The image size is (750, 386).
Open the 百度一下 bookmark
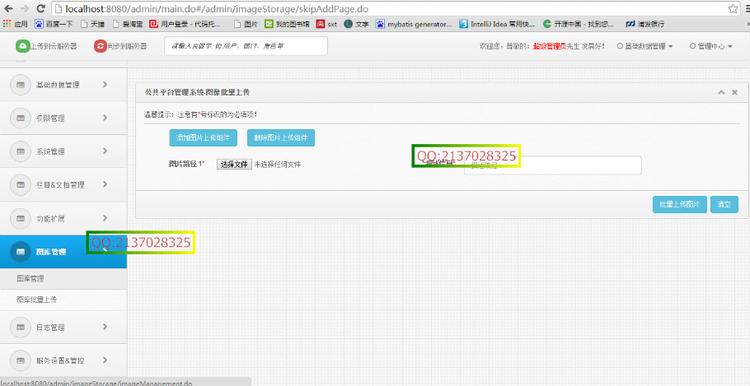55,23
